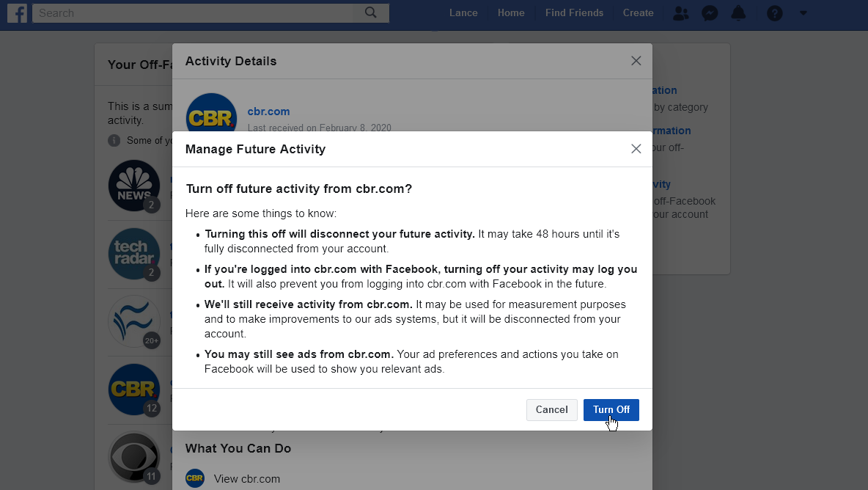
Task: Open the Notifications bell
Action: (738, 12)
